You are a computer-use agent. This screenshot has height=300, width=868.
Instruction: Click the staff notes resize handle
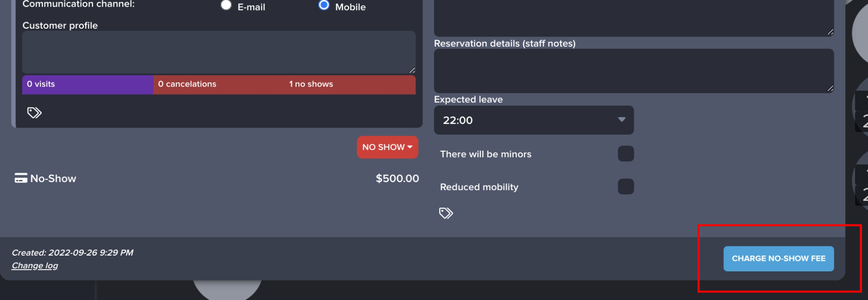(x=830, y=88)
